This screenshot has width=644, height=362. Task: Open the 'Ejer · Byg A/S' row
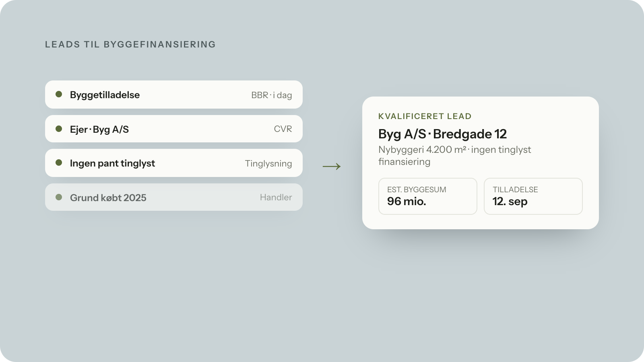point(174,129)
